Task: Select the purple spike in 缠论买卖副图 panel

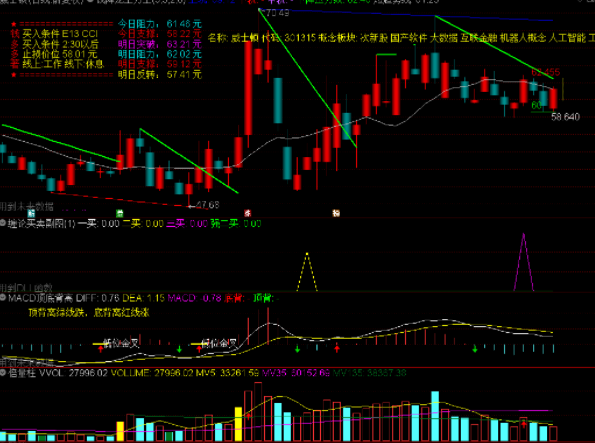Action: pos(524,262)
